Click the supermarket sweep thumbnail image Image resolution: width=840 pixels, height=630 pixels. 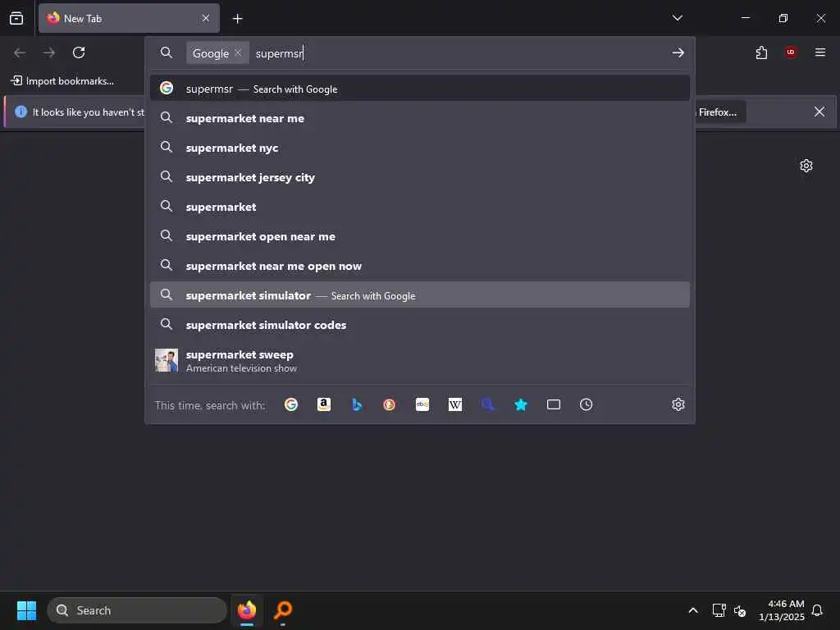[x=166, y=361]
